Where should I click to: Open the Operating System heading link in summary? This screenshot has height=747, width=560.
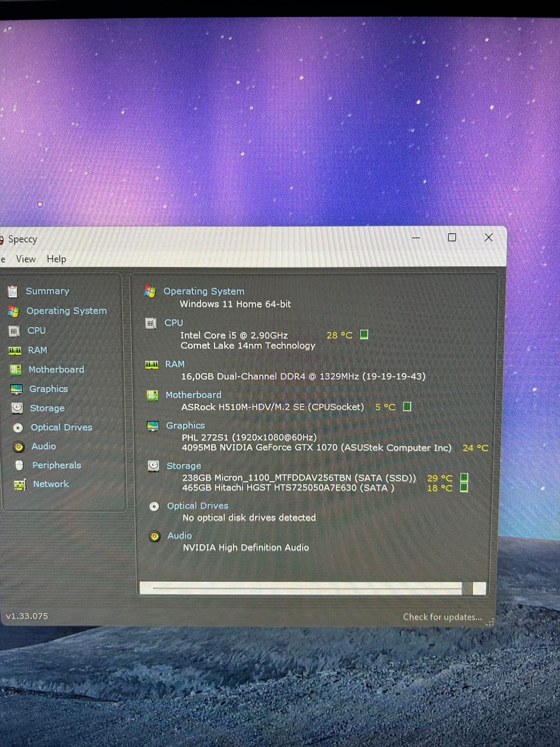(204, 291)
